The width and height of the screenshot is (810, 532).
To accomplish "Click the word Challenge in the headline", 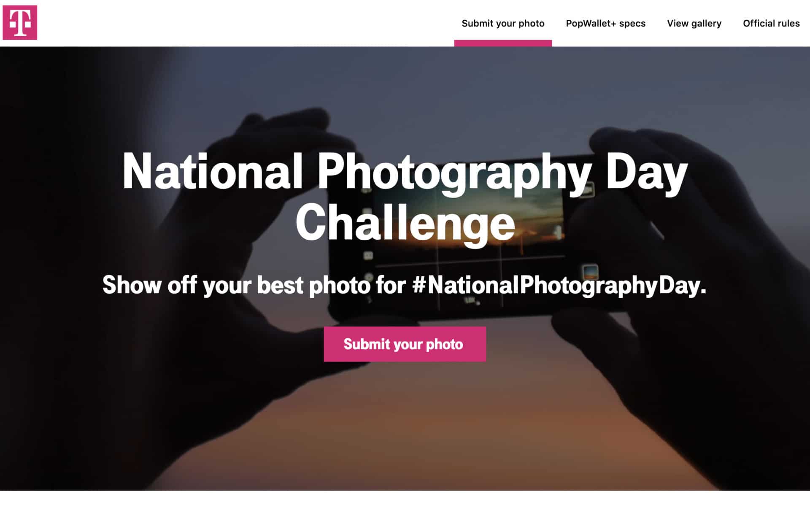I will point(405,223).
